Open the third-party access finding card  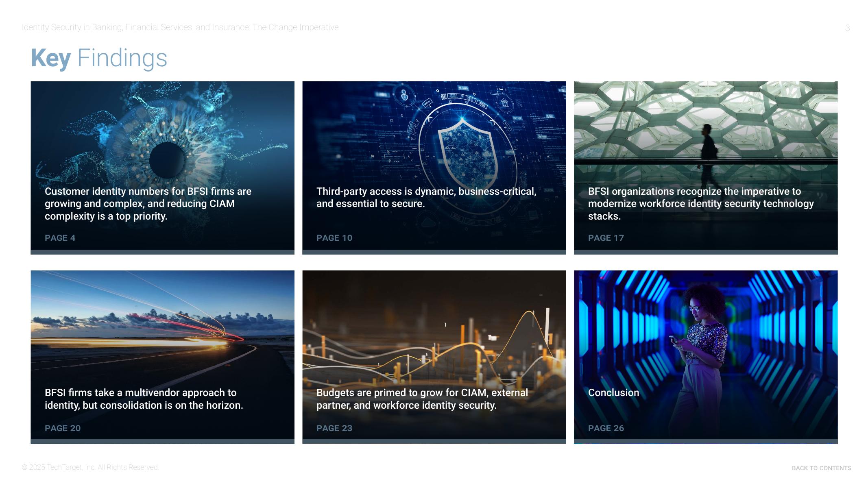pos(426,197)
